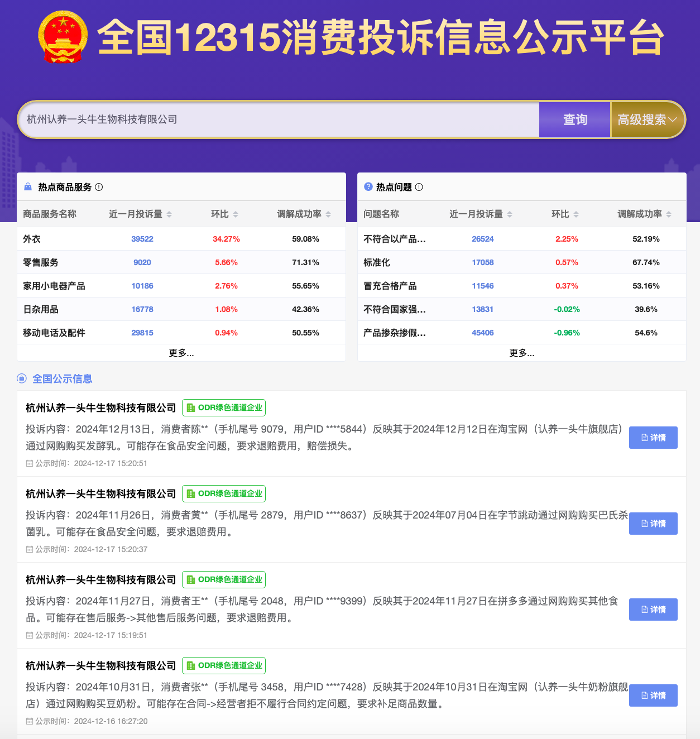The image size is (700, 739).
Task: Click ODR绿色通道企业 badge on 2024-12-16 16:27:20 entry
Action: coord(224,665)
